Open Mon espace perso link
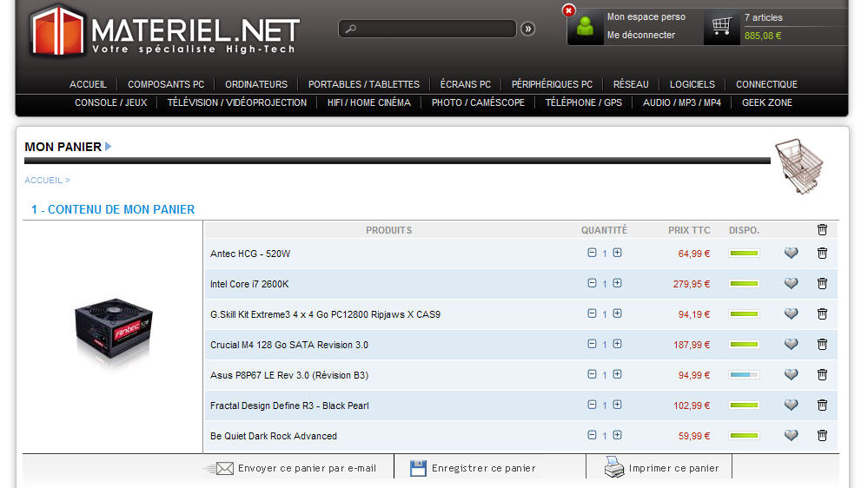The width and height of the screenshot is (868, 488). pos(646,17)
